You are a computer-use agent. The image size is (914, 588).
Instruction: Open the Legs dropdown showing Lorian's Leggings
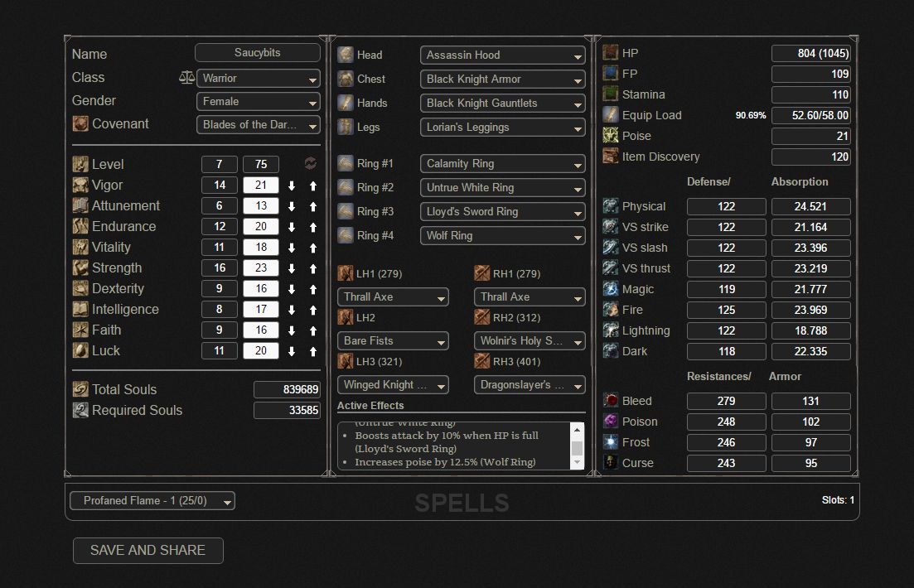point(502,127)
